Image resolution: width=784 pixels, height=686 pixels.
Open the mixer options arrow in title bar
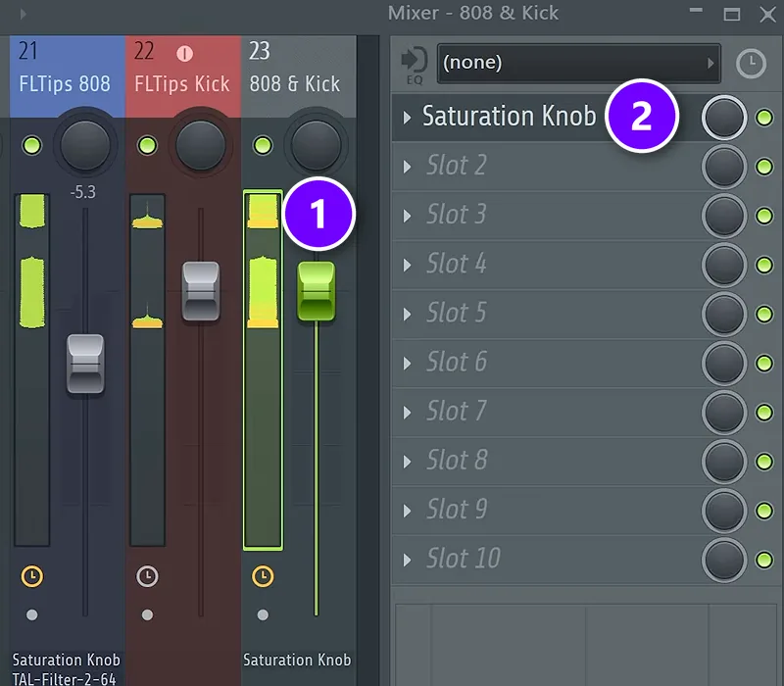coord(23,14)
